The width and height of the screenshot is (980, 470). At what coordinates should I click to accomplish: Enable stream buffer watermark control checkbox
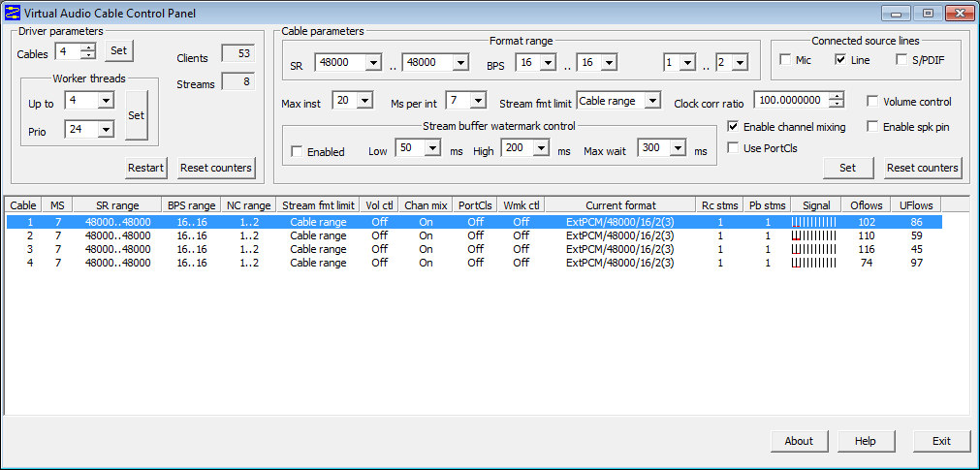click(297, 151)
